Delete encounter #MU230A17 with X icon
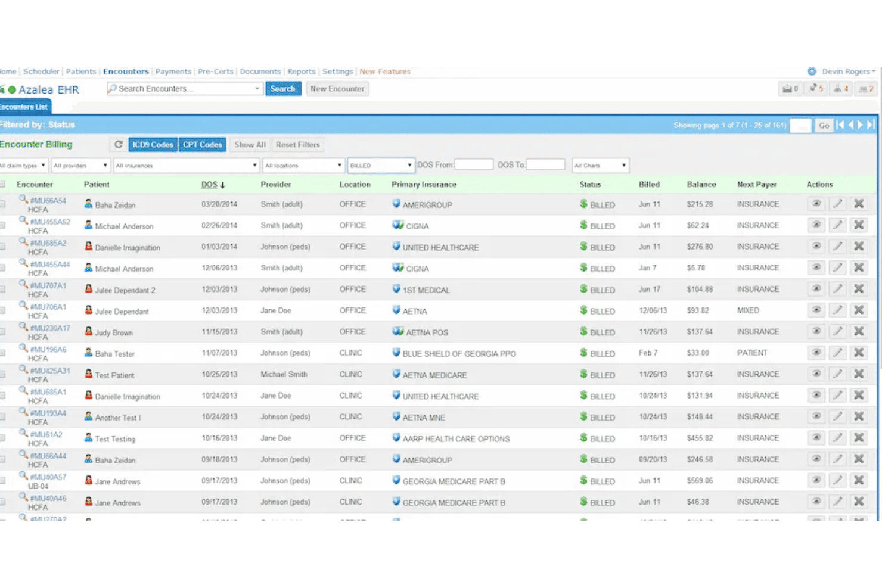 coord(859,331)
